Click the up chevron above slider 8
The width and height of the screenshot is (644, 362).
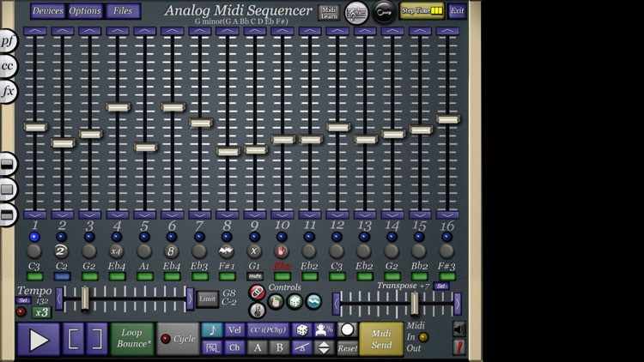point(228,31)
